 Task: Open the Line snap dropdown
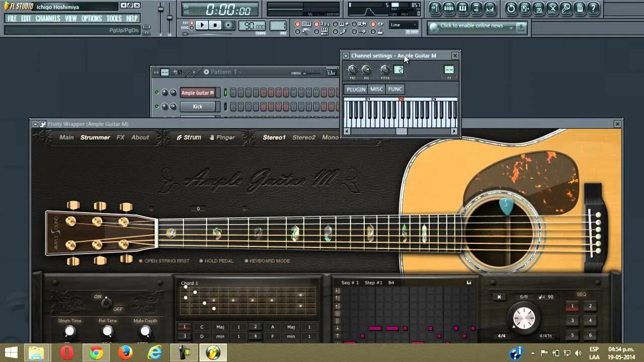coord(404,25)
